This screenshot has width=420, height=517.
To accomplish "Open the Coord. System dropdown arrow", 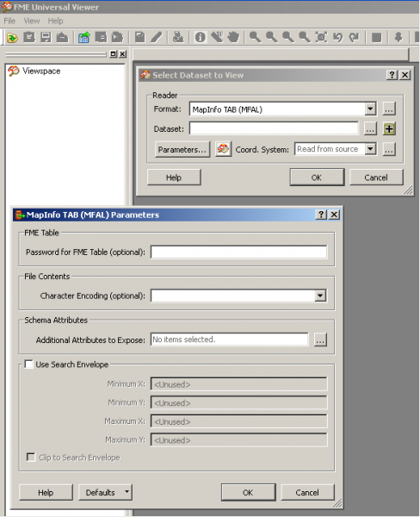I will [370, 149].
